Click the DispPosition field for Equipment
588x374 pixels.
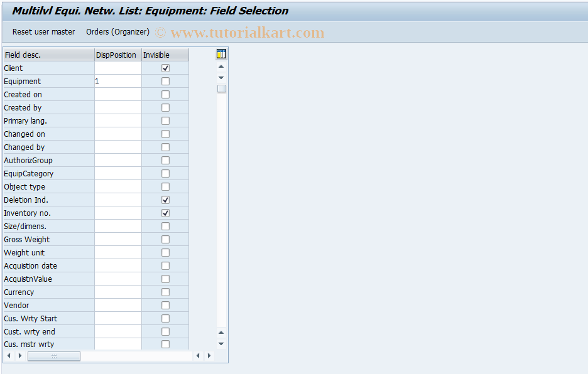point(118,81)
